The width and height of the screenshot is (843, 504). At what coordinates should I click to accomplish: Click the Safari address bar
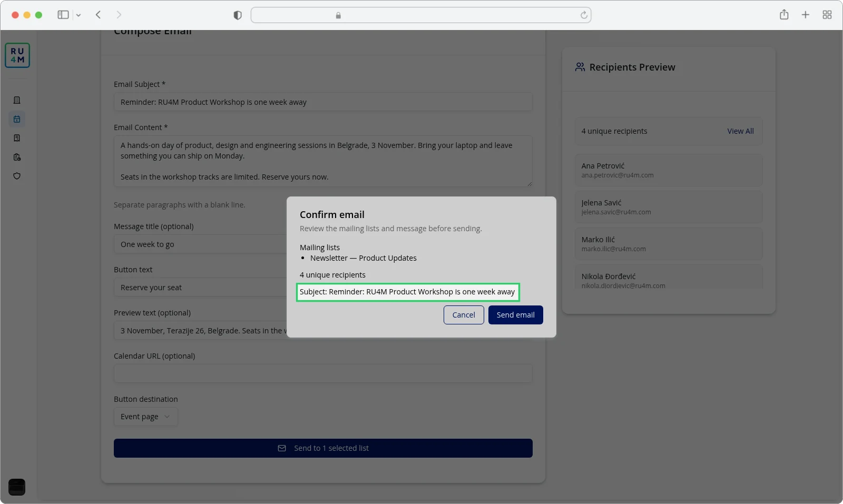click(421, 15)
